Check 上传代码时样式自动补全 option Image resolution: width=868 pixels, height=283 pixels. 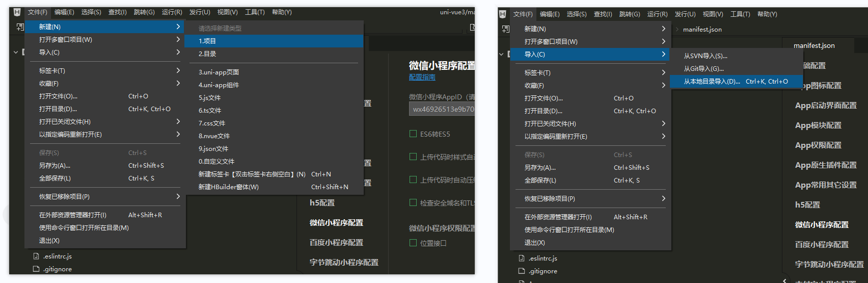413,157
